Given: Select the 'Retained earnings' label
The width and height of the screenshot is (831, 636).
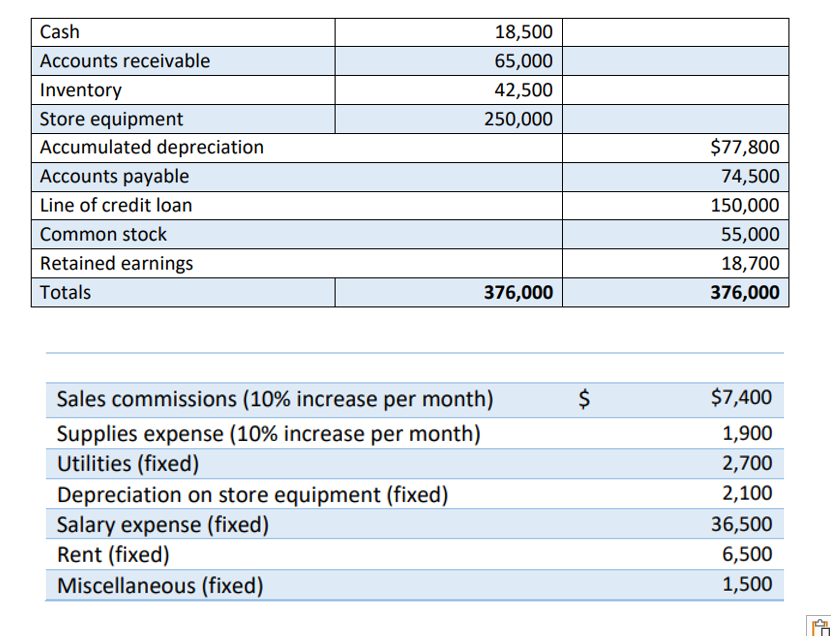Looking at the screenshot, I should (x=117, y=263).
